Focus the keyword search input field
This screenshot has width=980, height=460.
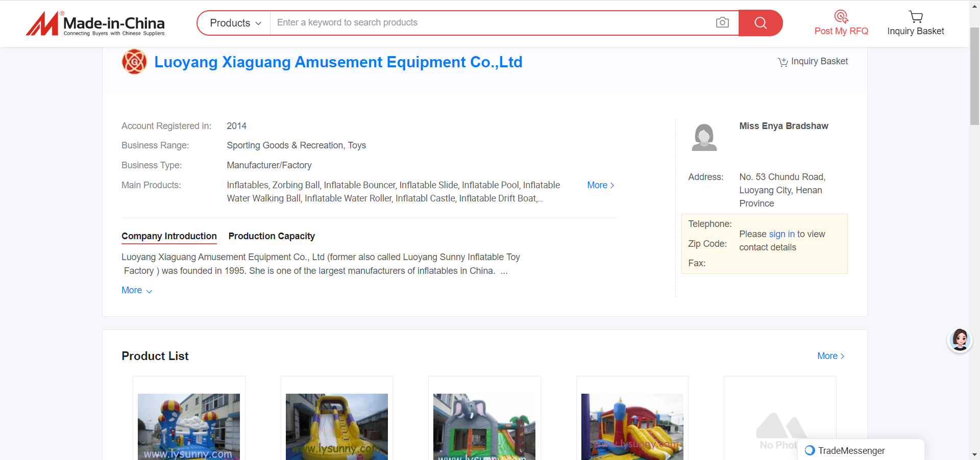493,23
